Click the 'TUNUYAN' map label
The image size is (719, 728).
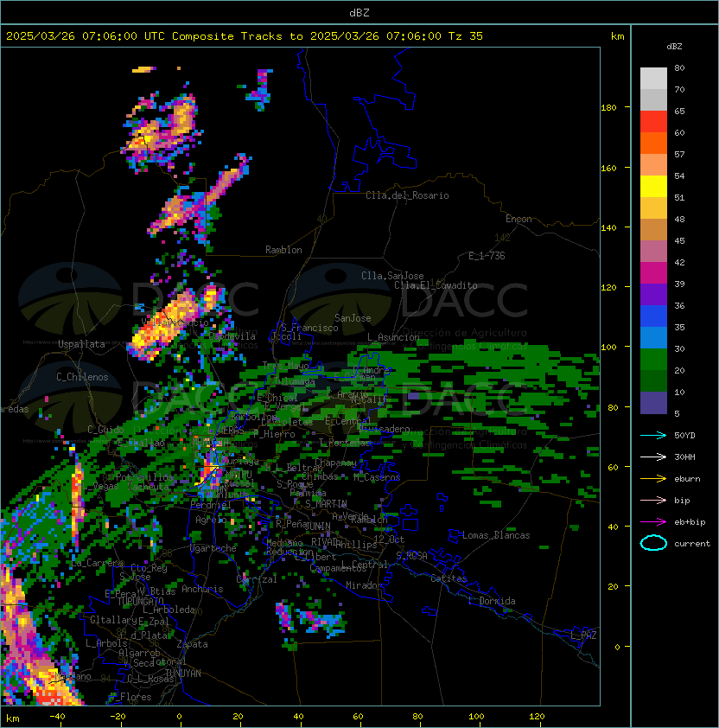183,674
